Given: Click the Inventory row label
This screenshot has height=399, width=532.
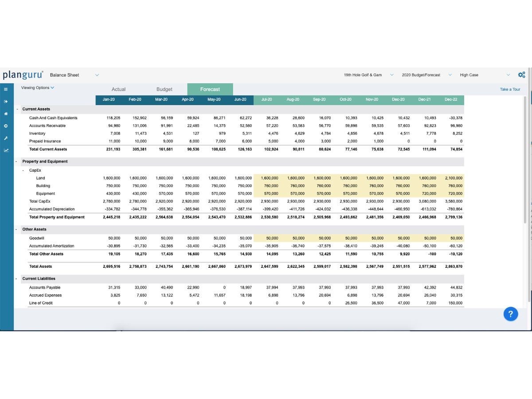Looking at the screenshot, I should click(37, 133).
